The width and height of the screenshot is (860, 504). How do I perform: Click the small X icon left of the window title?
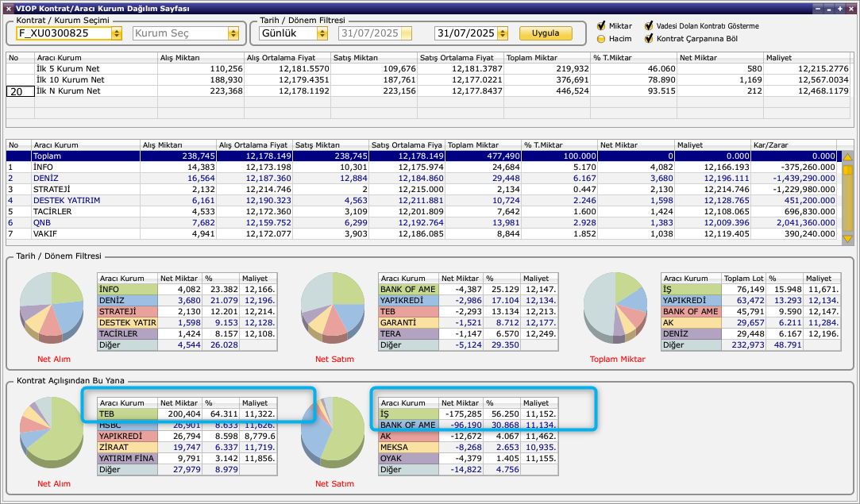coord(8,9)
